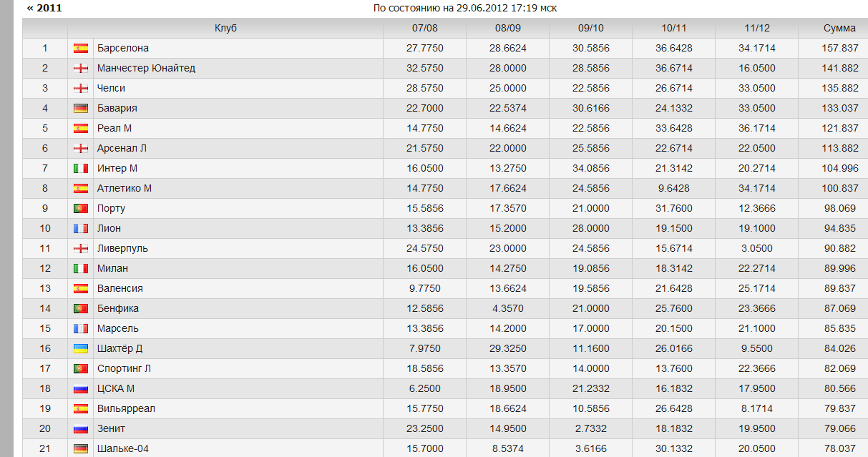Click the 07/08 season column header
Image resolution: width=868 pixels, height=457 pixels.
pyautogui.click(x=425, y=28)
